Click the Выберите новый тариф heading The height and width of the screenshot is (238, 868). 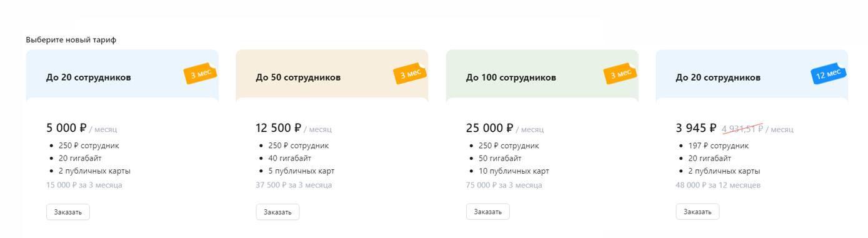click(71, 40)
